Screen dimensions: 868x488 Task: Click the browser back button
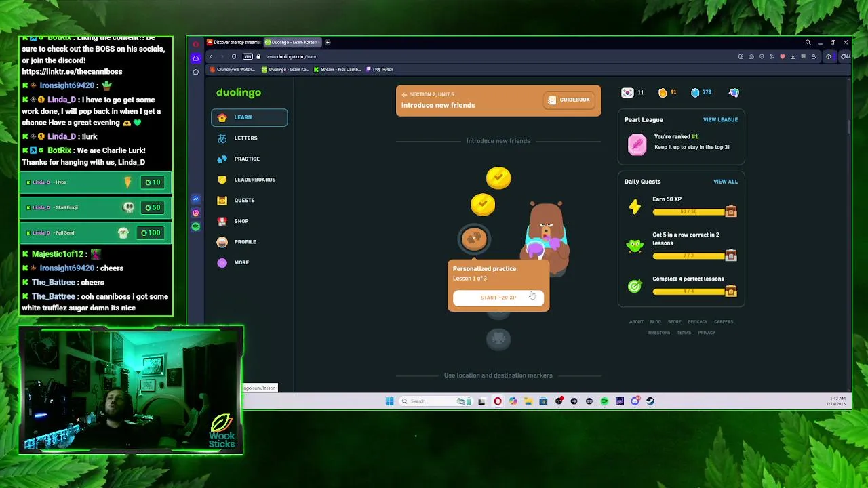(211, 56)
